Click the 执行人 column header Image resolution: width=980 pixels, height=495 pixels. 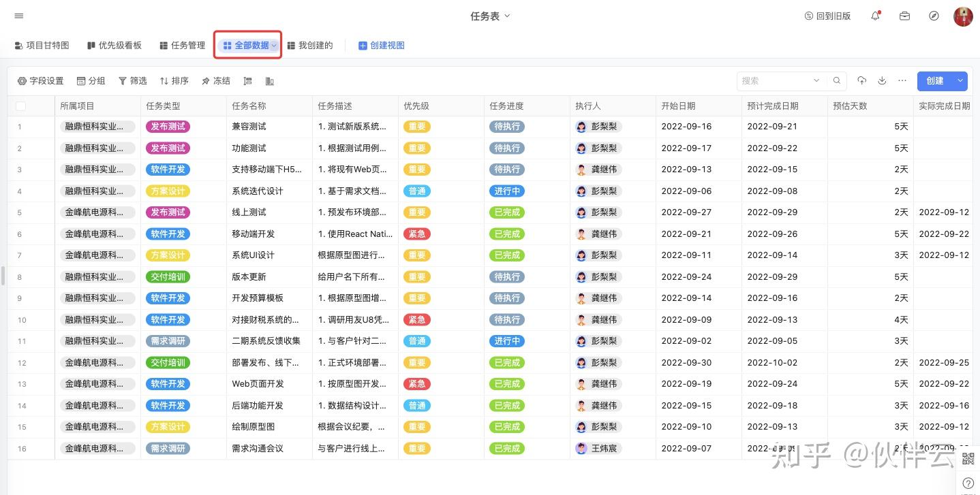(x=613, y=106)
